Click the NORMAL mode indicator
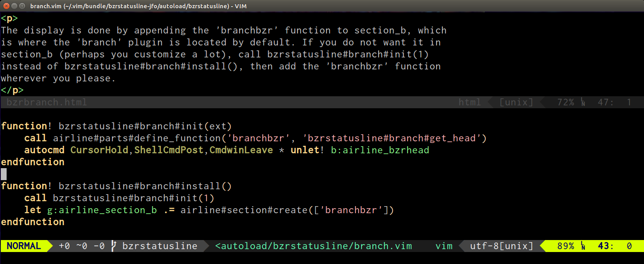Image resolution: width=644 pixels, height=264 pixels. point(24,246)
